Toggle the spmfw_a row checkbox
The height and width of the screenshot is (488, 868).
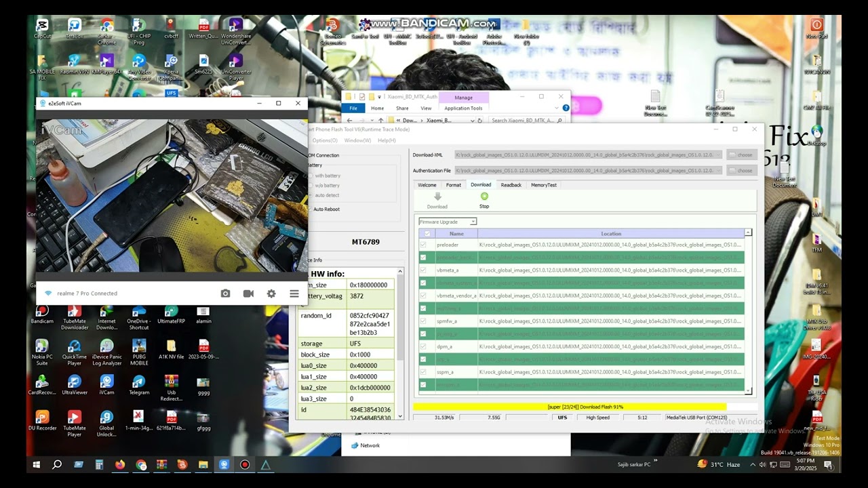click(x=423, y=321)
